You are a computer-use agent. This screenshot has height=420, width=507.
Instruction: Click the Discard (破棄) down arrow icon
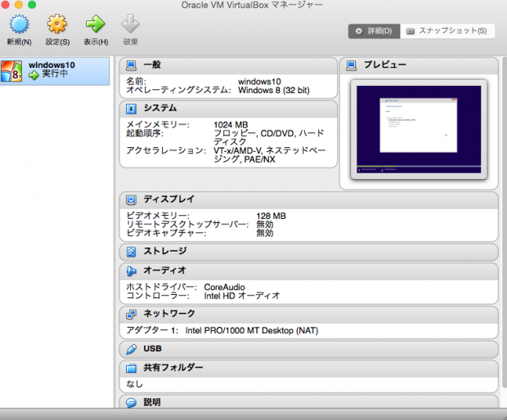[x=130, y=24]
